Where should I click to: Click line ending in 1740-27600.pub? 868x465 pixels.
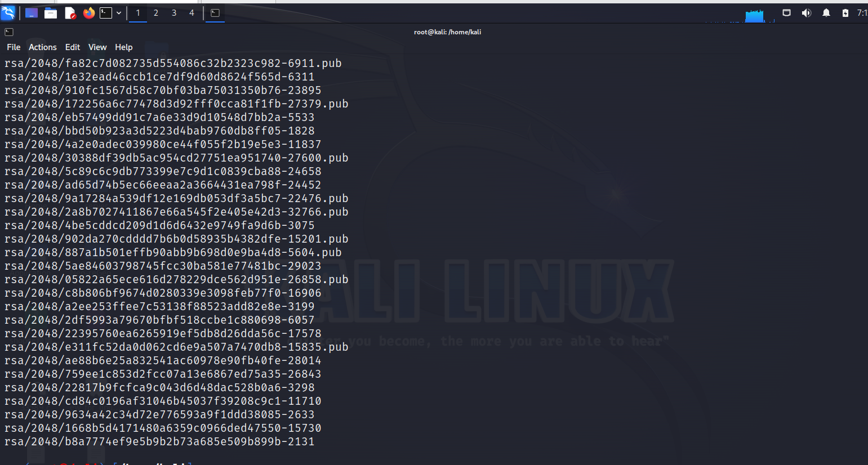click(176, 158)
